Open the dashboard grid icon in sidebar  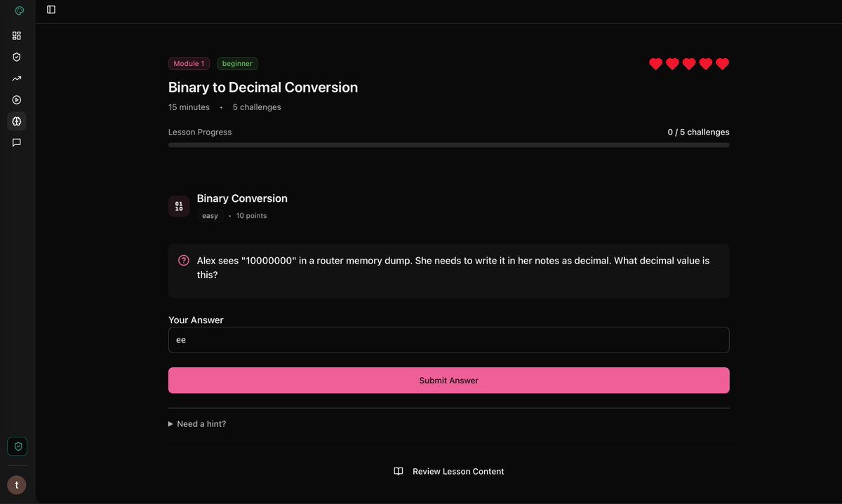(16, 35)
